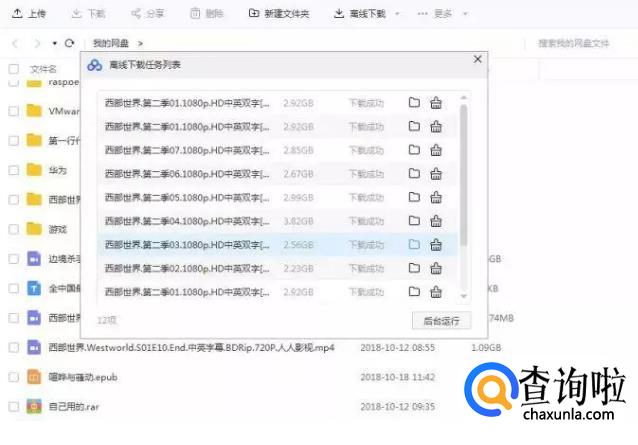Viewport: 638px width, 445px height.
Task: Go forward with the right arrow
Action: (x=37, y=43)
